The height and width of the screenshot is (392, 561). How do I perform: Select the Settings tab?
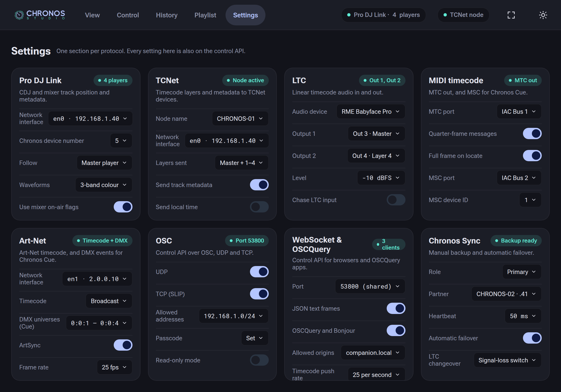[245, 15]
